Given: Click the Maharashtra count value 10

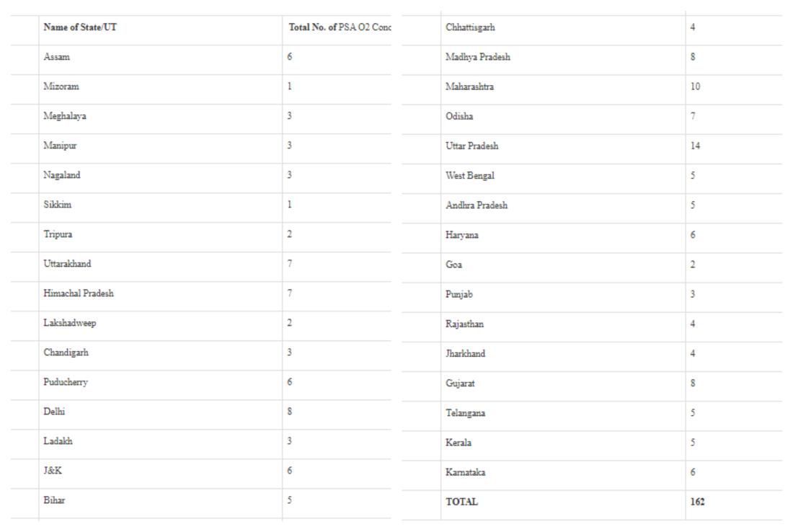Looking at the screenshot, I should [696, 87].
